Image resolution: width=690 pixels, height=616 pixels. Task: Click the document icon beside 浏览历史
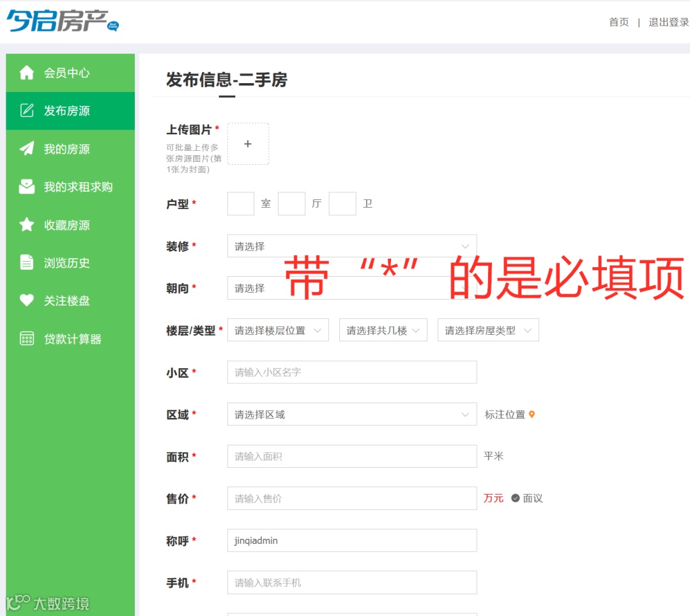point(27,263)
